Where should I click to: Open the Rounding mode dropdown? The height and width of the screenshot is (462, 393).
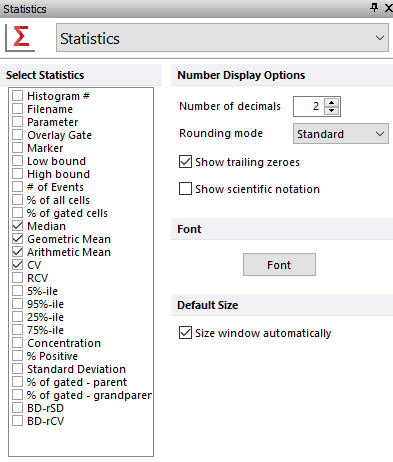point(341,134)
